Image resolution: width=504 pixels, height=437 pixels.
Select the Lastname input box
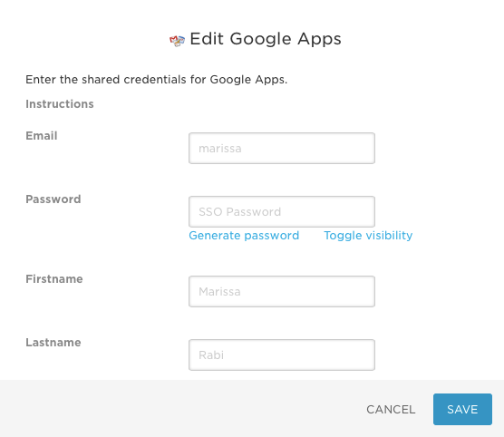tap(282, 354)
